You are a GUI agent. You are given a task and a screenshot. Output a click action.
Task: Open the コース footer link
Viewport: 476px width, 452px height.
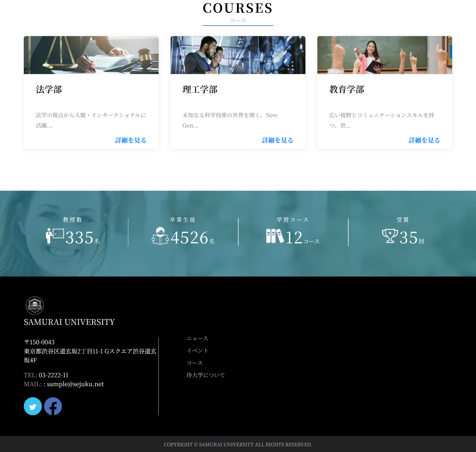[x=195, y=363]
